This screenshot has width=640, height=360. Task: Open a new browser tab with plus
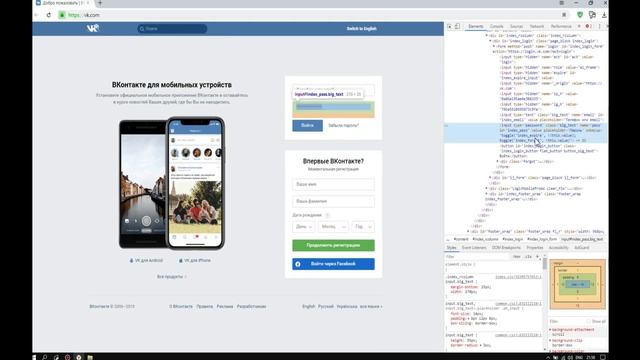[x=100, y=3]
